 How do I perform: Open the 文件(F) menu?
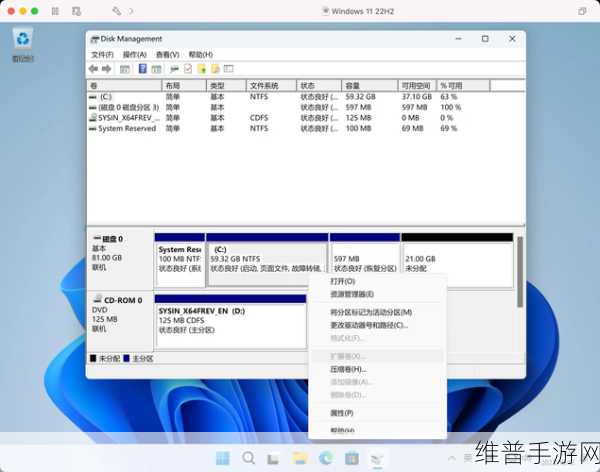tap(102, 55)
